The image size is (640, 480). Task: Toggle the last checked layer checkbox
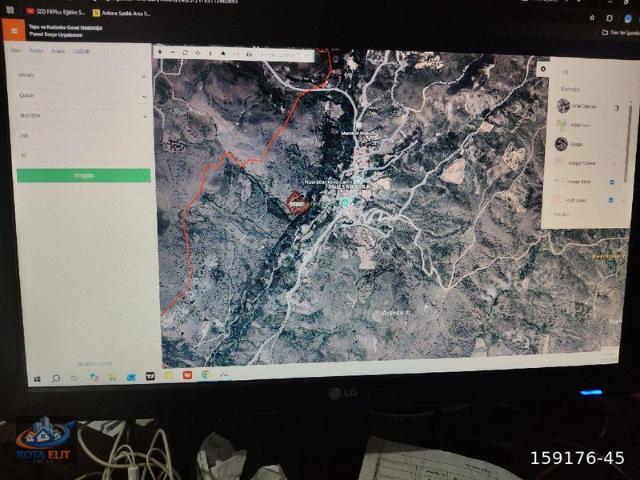(x=611, y=200)
